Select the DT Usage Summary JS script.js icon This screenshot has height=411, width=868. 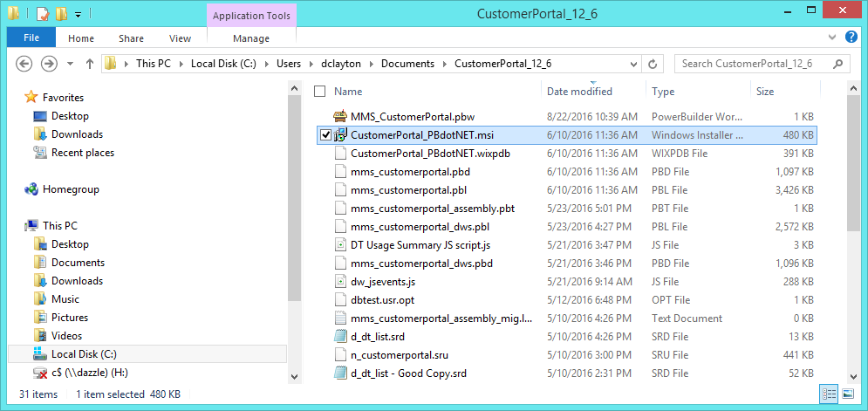pos(340,245)
